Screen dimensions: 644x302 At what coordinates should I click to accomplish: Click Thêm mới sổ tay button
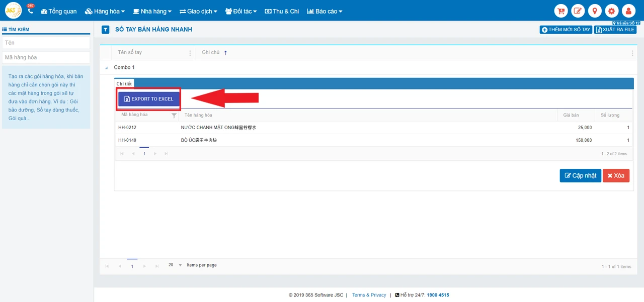tap(566, 30)
